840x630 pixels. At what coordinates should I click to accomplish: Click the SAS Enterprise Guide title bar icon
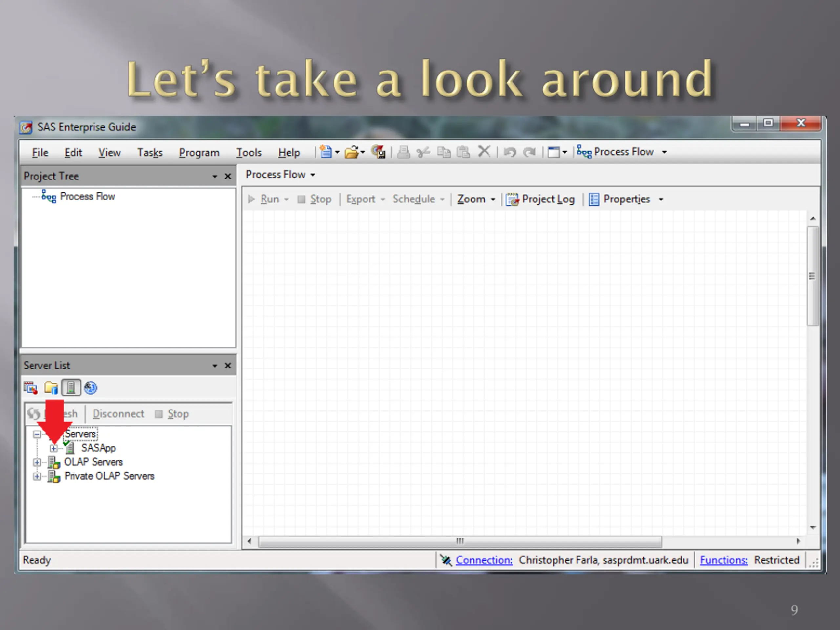click(x=26, y=127)
